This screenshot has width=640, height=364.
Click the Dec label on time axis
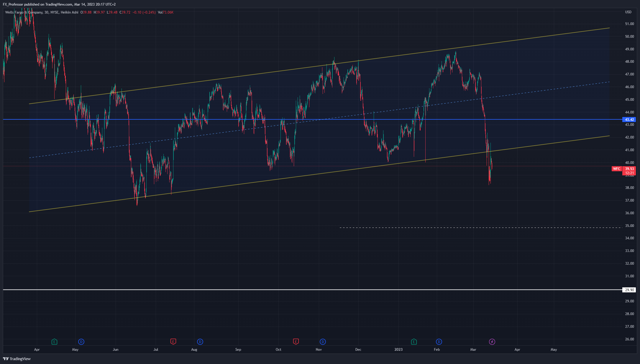[358, 350]
